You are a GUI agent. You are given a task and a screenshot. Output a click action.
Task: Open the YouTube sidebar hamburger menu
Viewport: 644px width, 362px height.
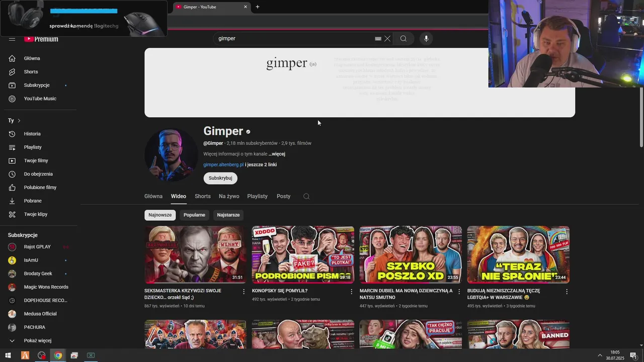12,39
